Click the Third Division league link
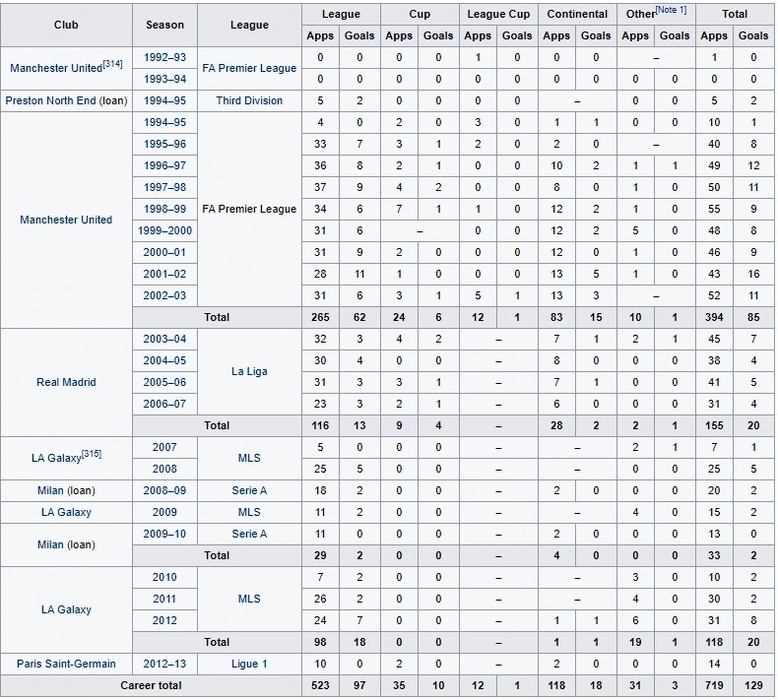 [x=249, y=100]
